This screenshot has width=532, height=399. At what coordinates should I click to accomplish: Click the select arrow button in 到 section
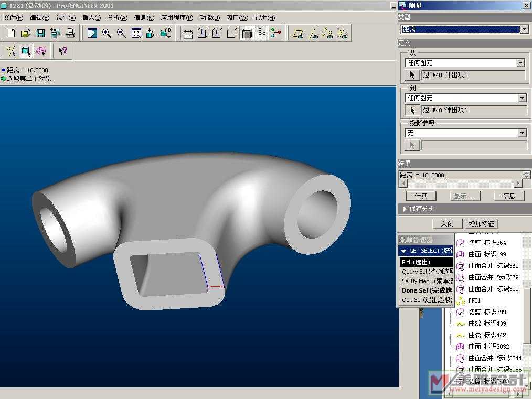pyautogui.click(x=412, y=110)
